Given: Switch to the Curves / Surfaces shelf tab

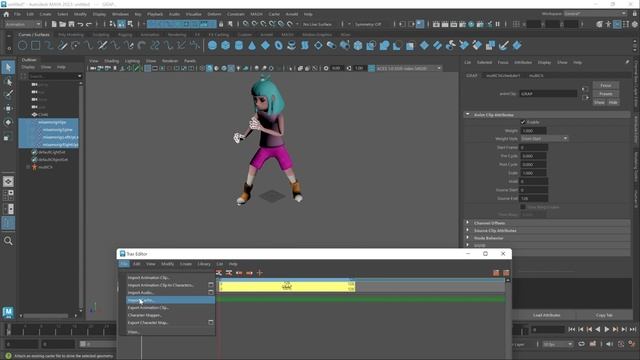Looking at the screenshot, I should pyautogui.click(x=34, y=35).
